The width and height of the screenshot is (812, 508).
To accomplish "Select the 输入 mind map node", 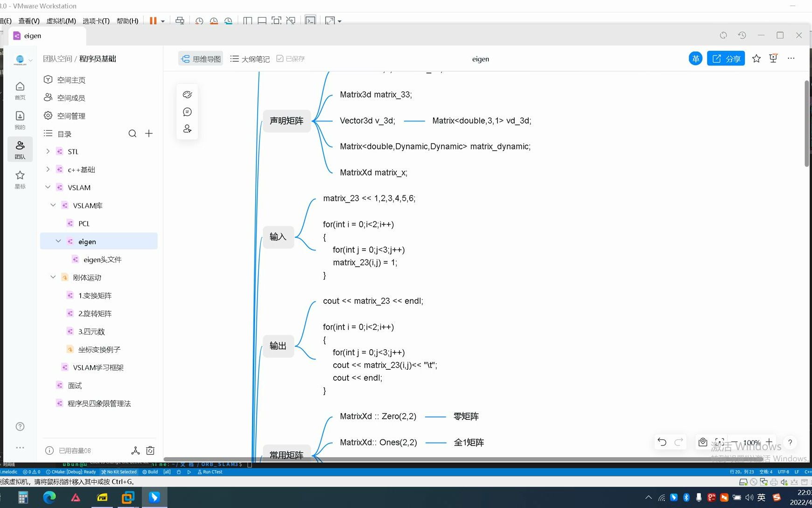I will (x=278, y=237).
